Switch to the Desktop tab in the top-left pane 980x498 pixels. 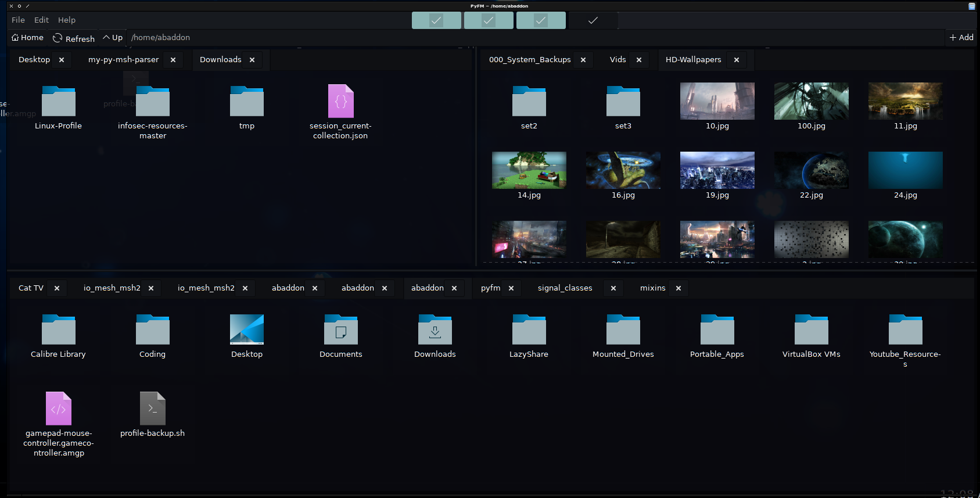[34, 59]
